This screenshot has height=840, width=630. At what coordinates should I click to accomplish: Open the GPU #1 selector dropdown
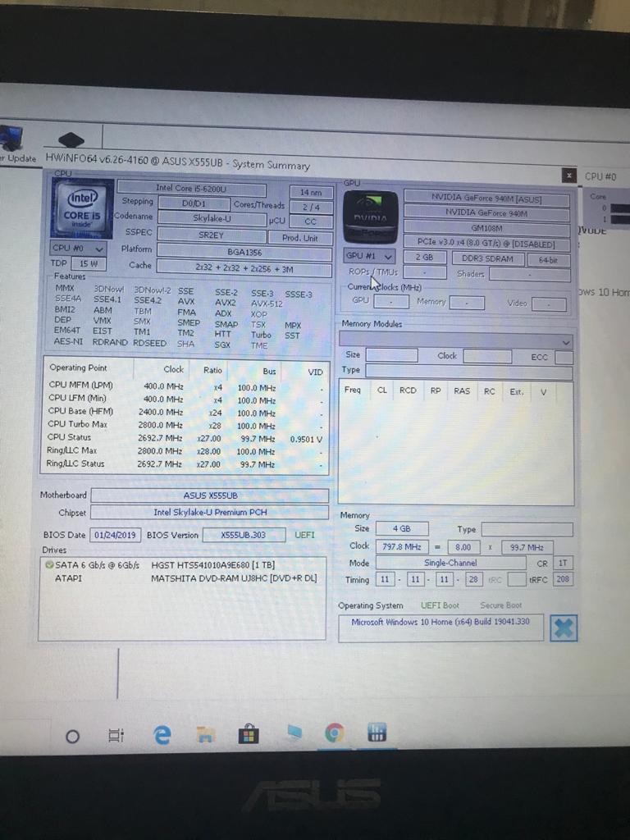pyautogui.click(x=369, y=256)
